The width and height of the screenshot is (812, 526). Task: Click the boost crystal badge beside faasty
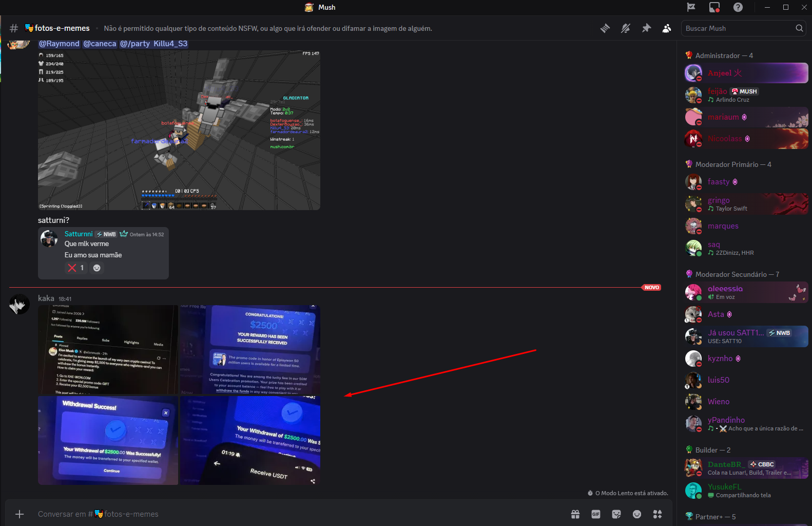735,182
